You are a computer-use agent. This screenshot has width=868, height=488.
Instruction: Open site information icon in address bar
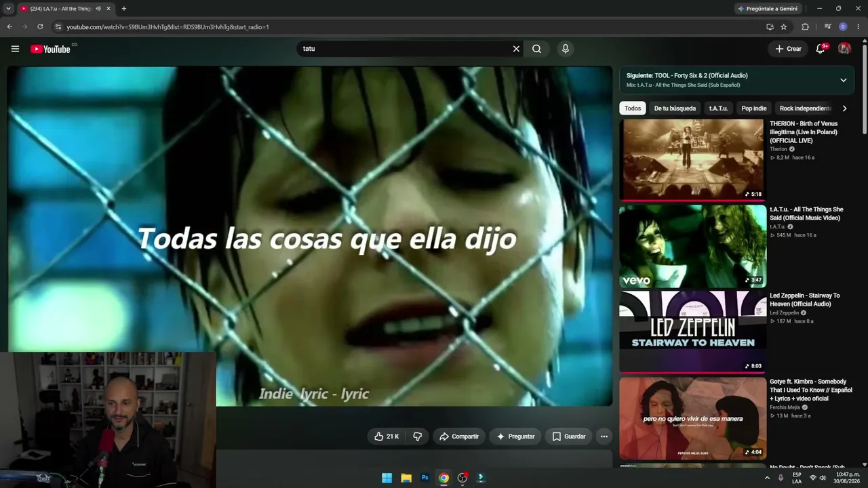pyautogui.click(x=58, y=27)
